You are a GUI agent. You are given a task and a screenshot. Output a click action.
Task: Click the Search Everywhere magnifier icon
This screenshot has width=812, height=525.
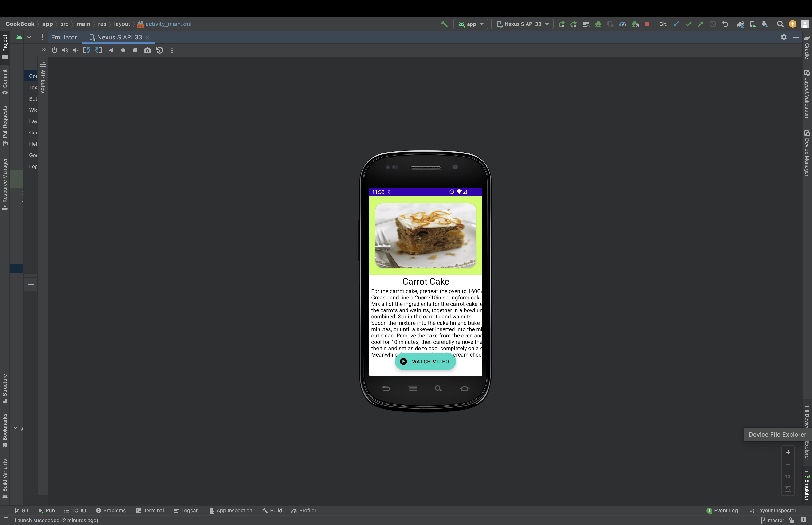780,24
